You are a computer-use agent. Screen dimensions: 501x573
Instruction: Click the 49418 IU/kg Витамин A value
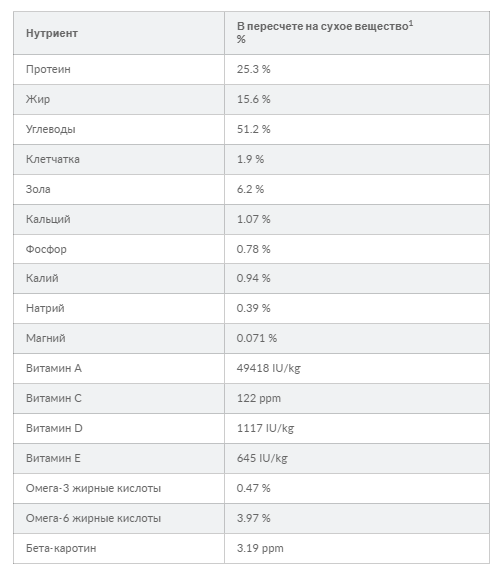269,368
